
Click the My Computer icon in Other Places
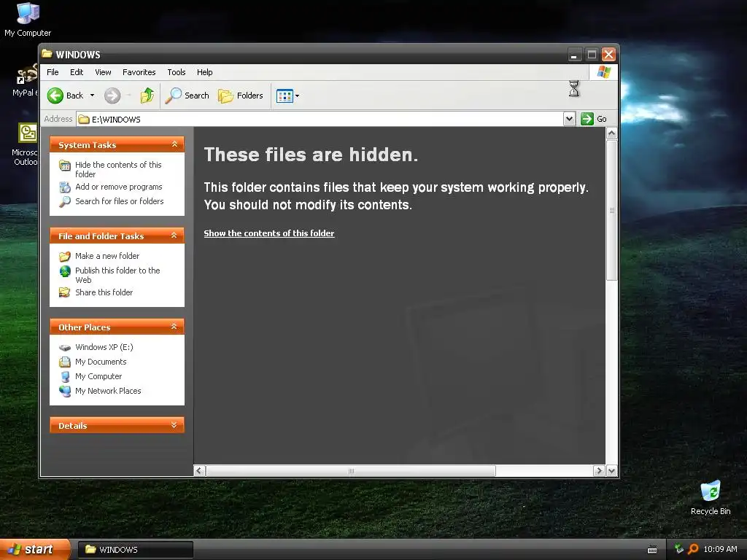click(x=65, y=377)
